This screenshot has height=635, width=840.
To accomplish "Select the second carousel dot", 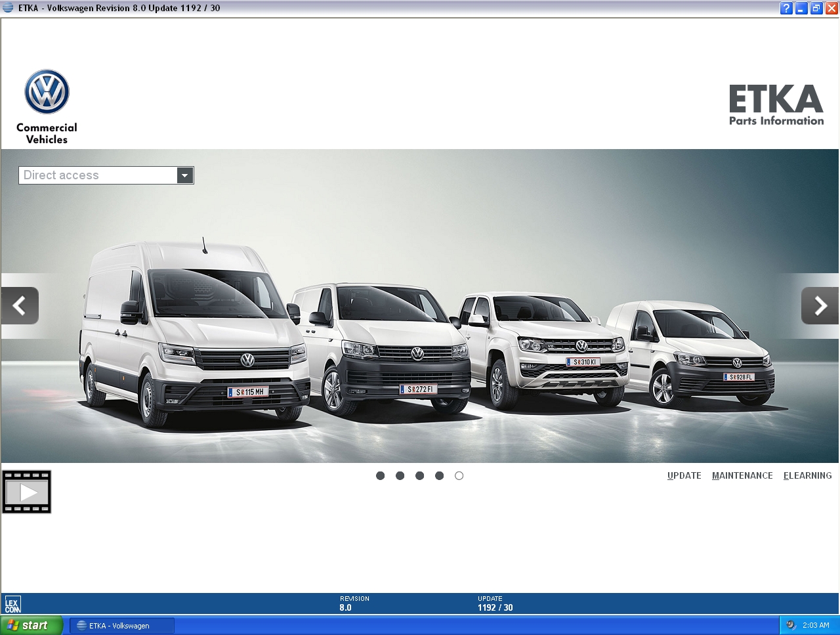I will tap(400, 475).
